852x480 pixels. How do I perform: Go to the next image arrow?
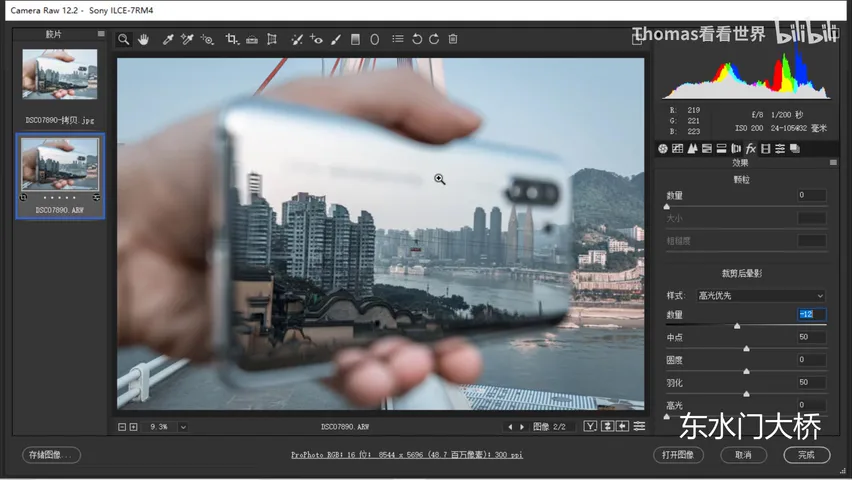522,427
